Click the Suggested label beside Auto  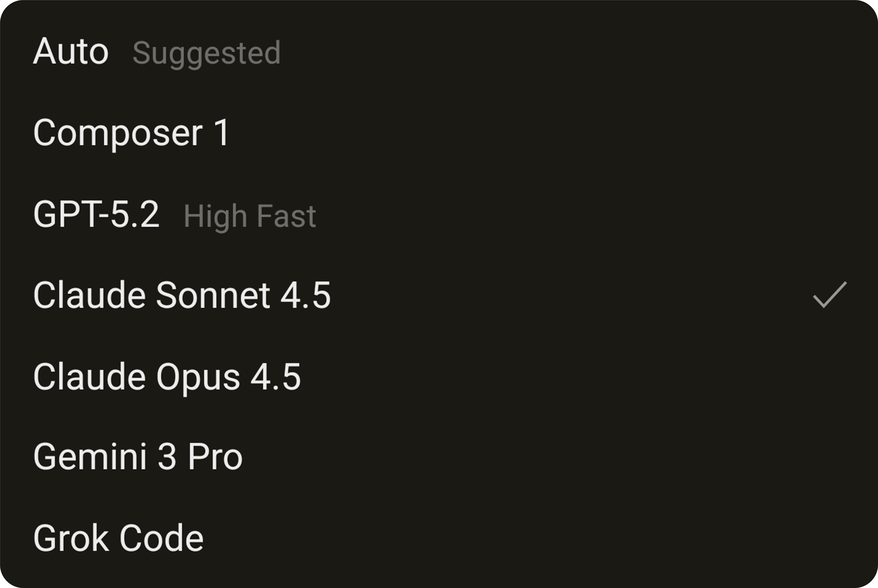pos(206,53)
